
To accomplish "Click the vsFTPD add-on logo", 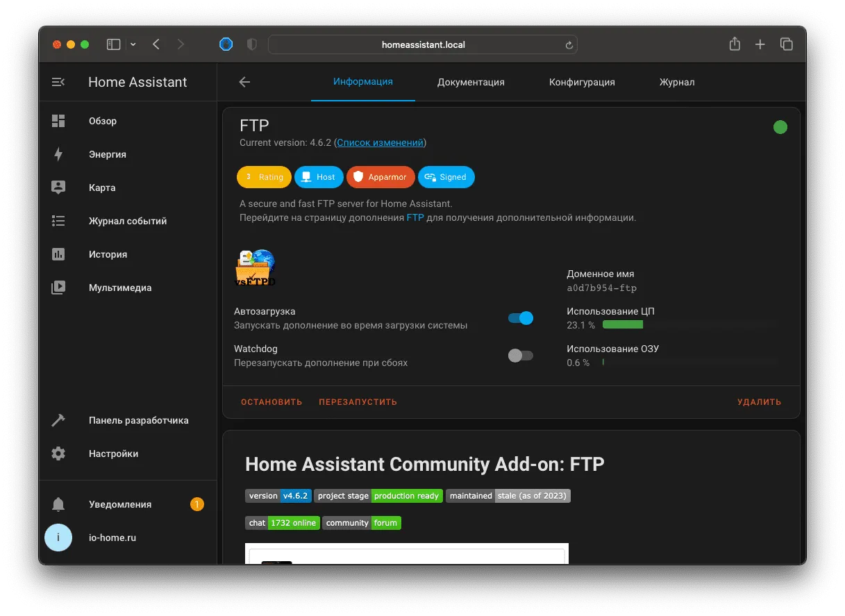I will [x=256, y=269].
